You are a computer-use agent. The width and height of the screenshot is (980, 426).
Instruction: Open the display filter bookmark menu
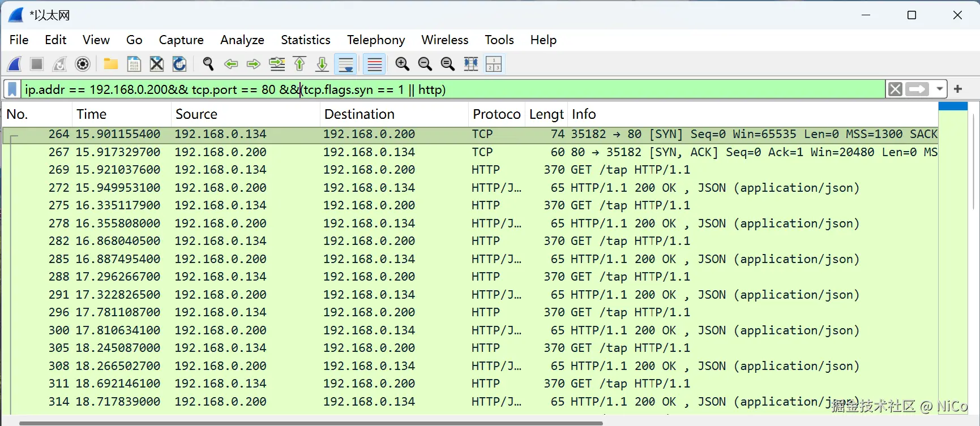pos(12,89)
